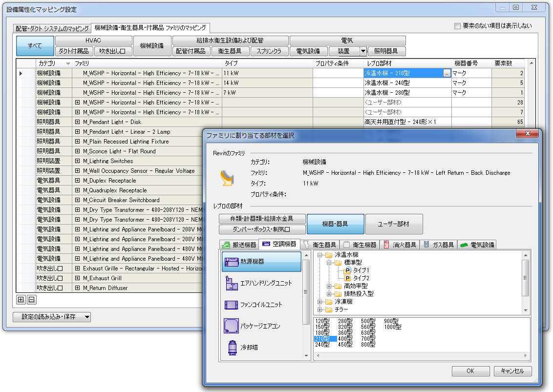The width and height of the screenshot is (553, 392).
Task: Toggle 要素のない項目は表示しない checkbox
Action: [x=457, y=26]
